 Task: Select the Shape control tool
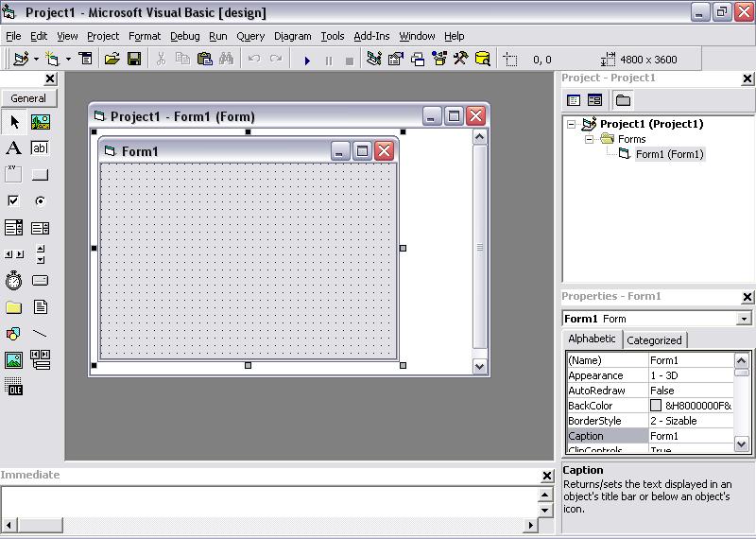13,334
